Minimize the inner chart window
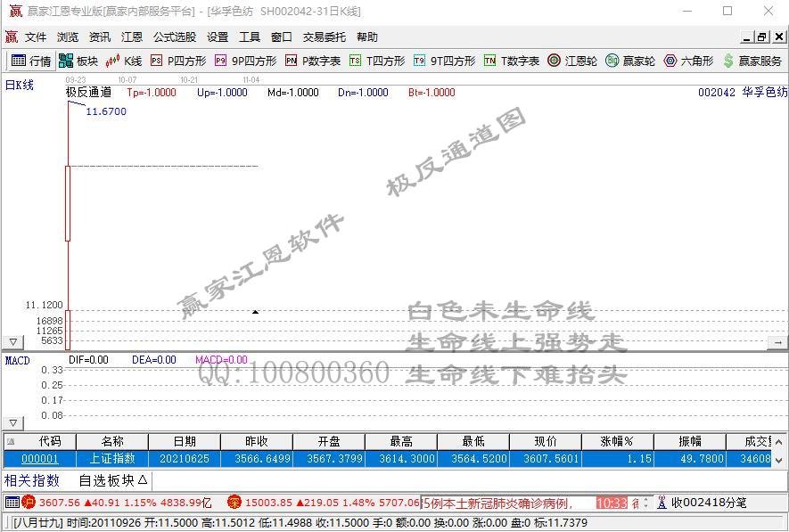The width and height of the screenshot is (789, 532). [x=746, y=37]
